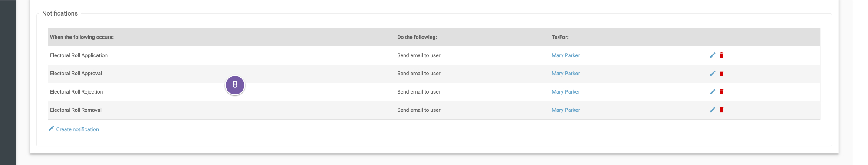This screenshot has height=165, width=868.
Task: Edit the Electoral Roll Approval notification
Action: pos(713,73)
